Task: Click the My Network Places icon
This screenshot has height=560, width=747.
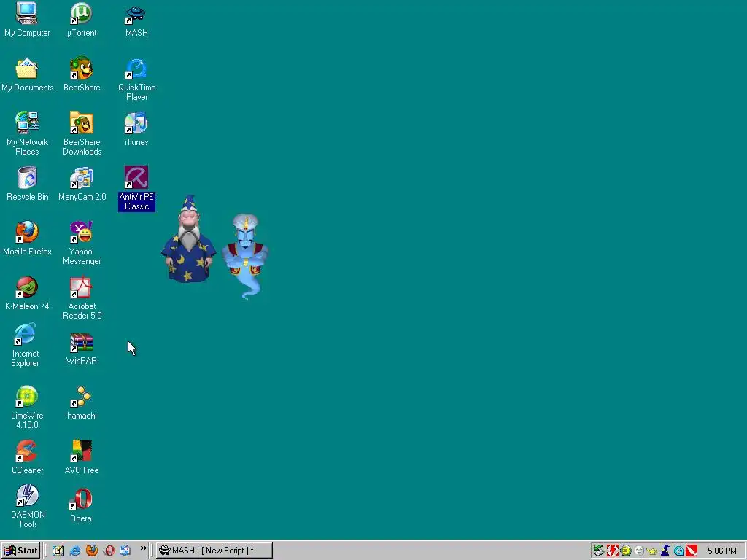Action: (27, 134)
